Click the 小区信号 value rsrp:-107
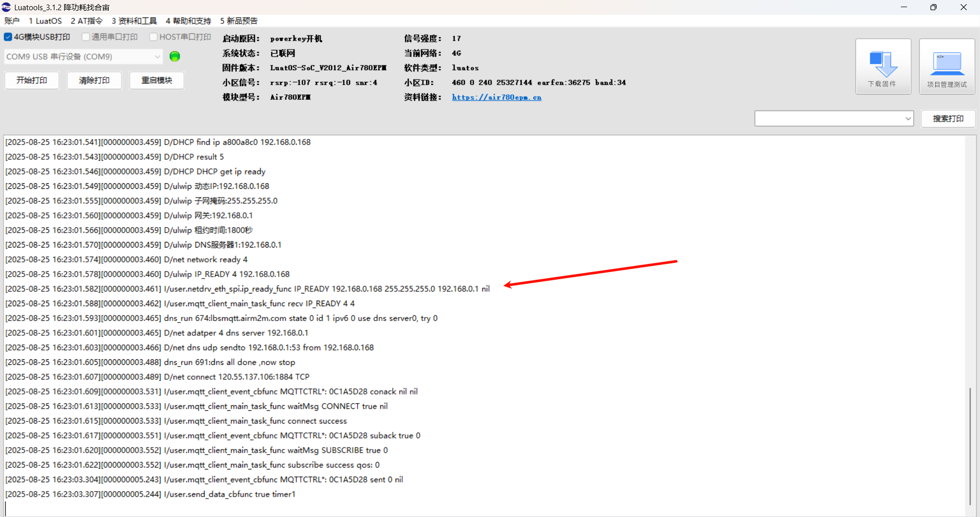Screen dimensions: 980x517 (x=324, y=83)
